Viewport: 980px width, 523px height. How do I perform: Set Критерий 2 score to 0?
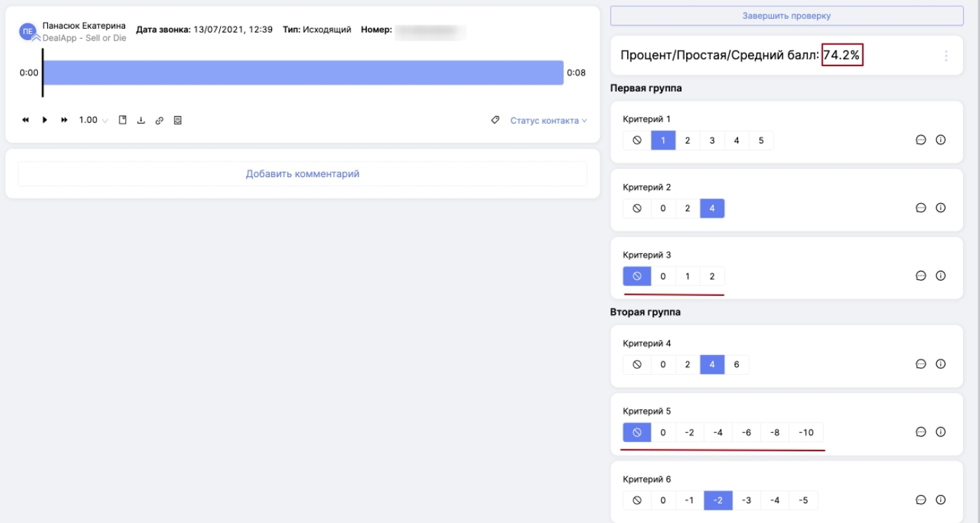click(x=663, y=208)
